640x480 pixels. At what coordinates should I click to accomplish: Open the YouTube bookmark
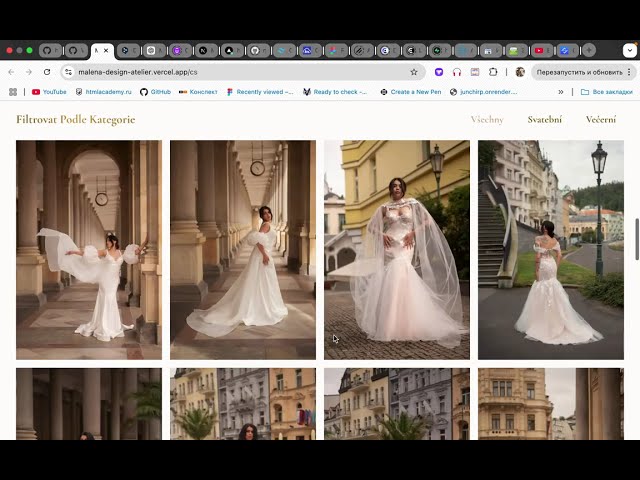(49, 92)
